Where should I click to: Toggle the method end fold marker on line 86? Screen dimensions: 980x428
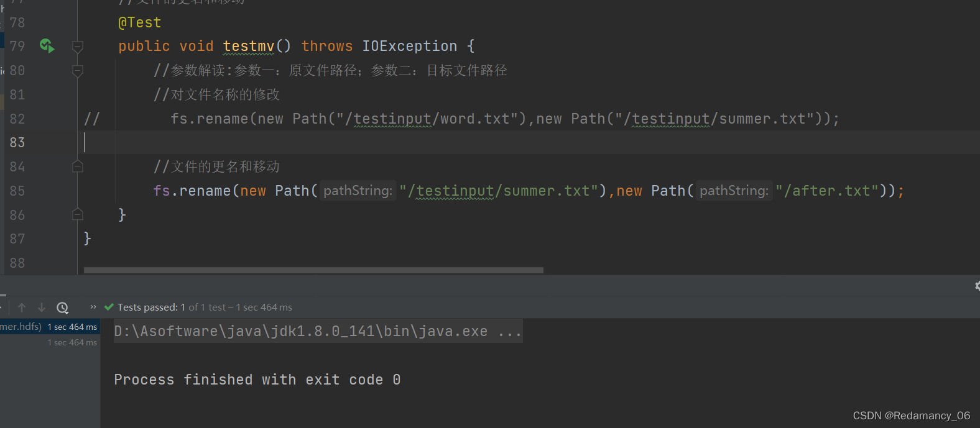click(x=78, y=214)
